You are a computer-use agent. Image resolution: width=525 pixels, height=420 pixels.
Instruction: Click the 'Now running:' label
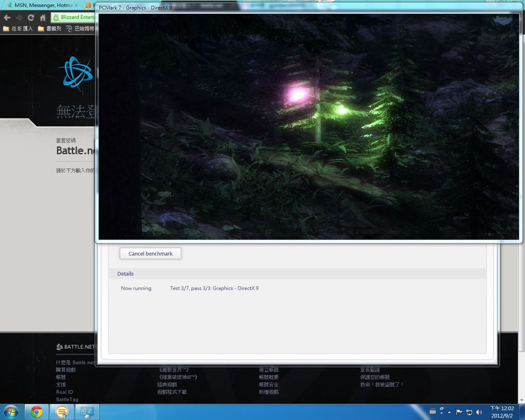(x=136, y=288)
